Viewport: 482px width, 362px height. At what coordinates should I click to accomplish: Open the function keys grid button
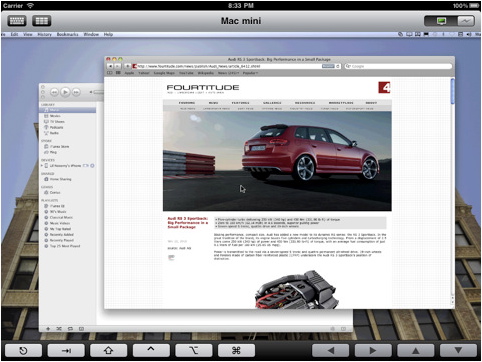click(42, 21)
